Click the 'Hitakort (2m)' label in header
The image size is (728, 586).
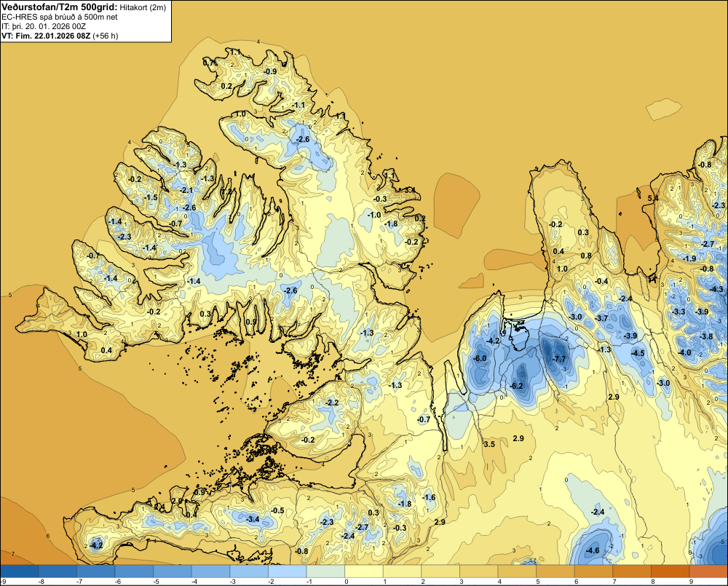[143, 7]
